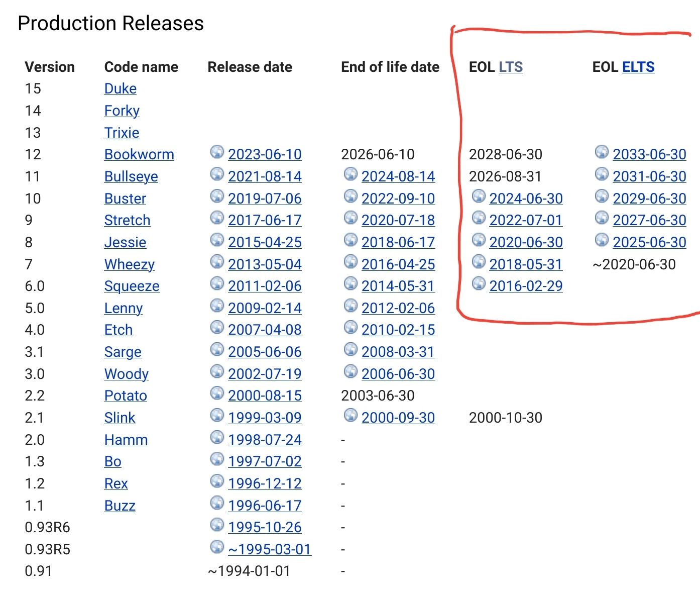The image size is (700, 591).
Task: Click globe icon next to Slink release 1999-03-09
Action: pyautogui.click(x=217, y=415)
